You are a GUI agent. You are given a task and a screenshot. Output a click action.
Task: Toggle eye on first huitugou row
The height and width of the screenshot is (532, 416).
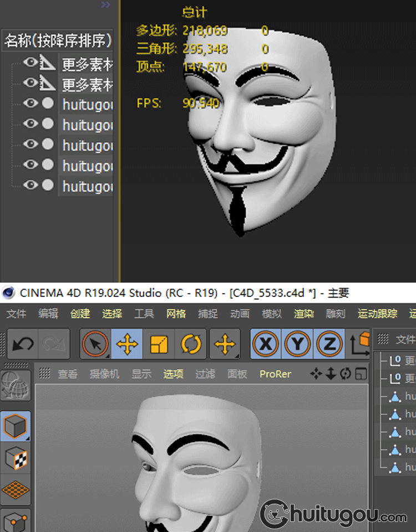(31, 103)
